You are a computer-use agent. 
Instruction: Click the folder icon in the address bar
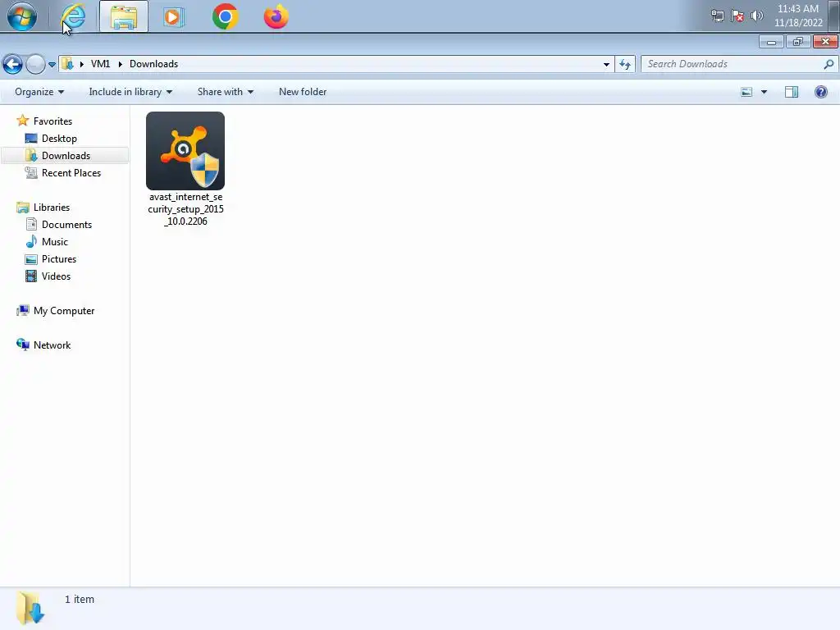click(67, 64)
